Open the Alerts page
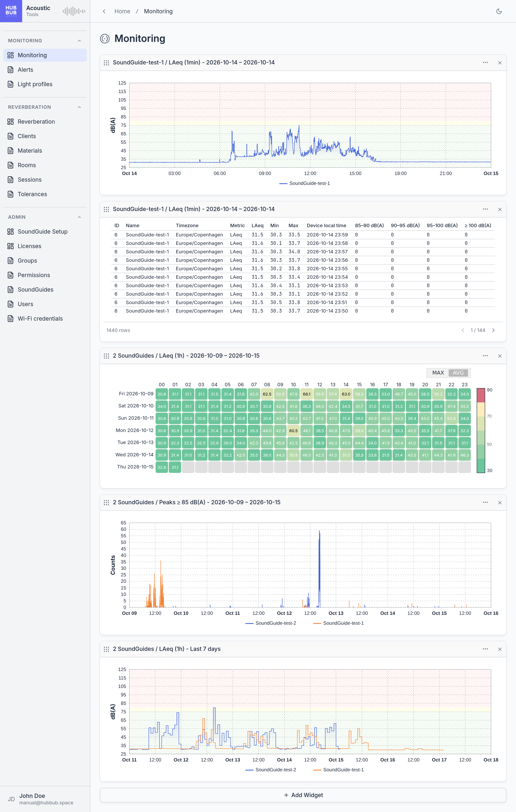This screenshot has height=812, width=516. [x=45, y=69]
